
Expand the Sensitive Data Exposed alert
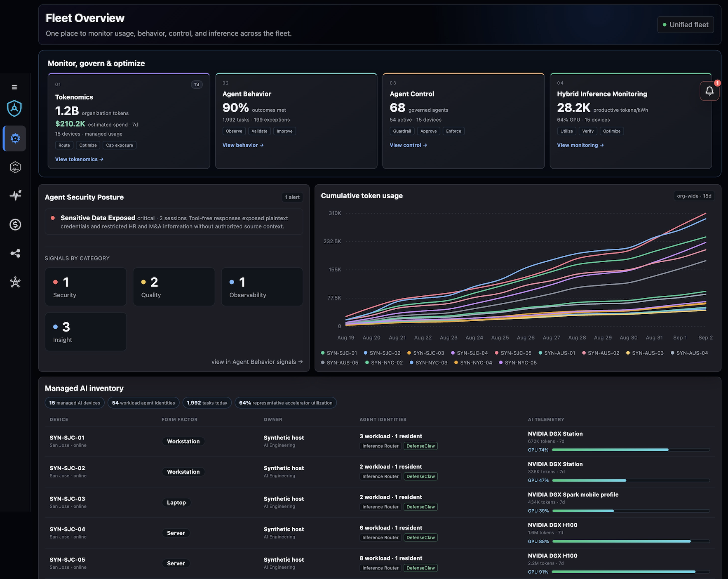(174, 222)
